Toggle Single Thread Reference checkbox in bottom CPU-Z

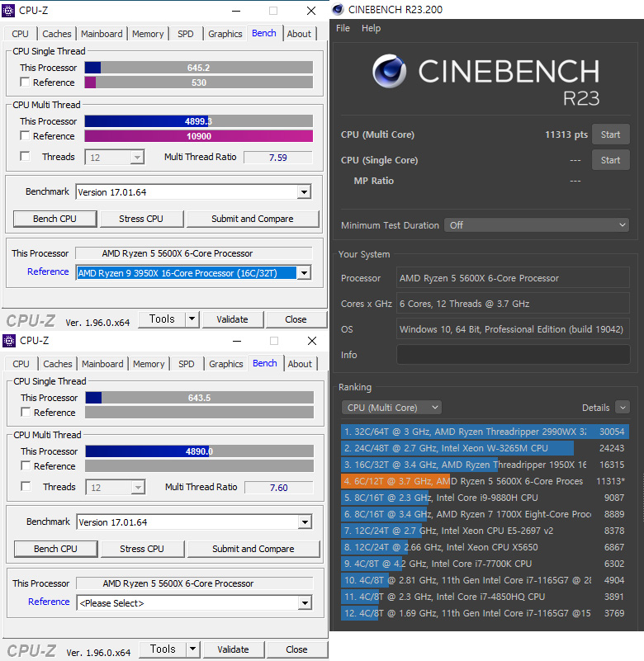click(x=26, y=413)
